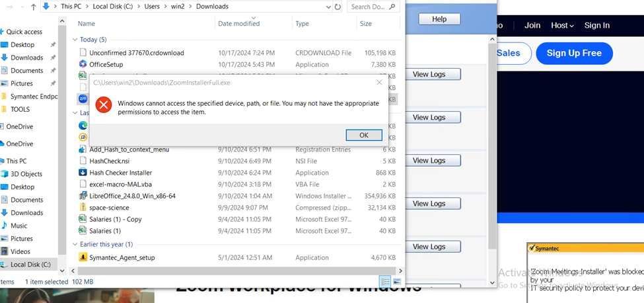
Task: Expand chevron after Users breadcrumb
Action: coord(164,7)
